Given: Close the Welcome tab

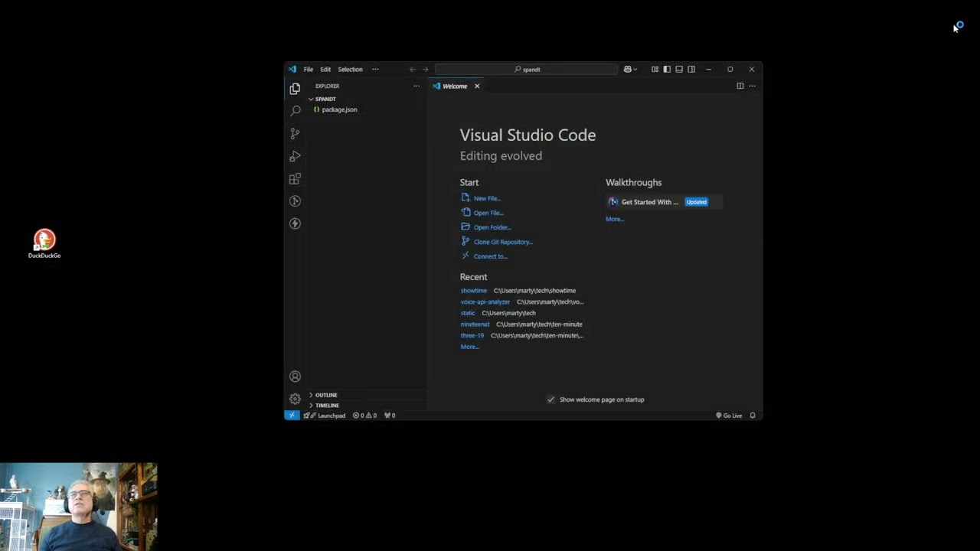Looking at the screenshot, I should tap(476, 86).
